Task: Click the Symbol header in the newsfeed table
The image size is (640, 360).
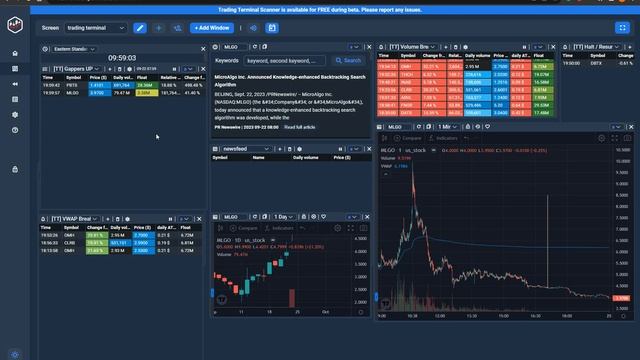Action: click(220, 158)
